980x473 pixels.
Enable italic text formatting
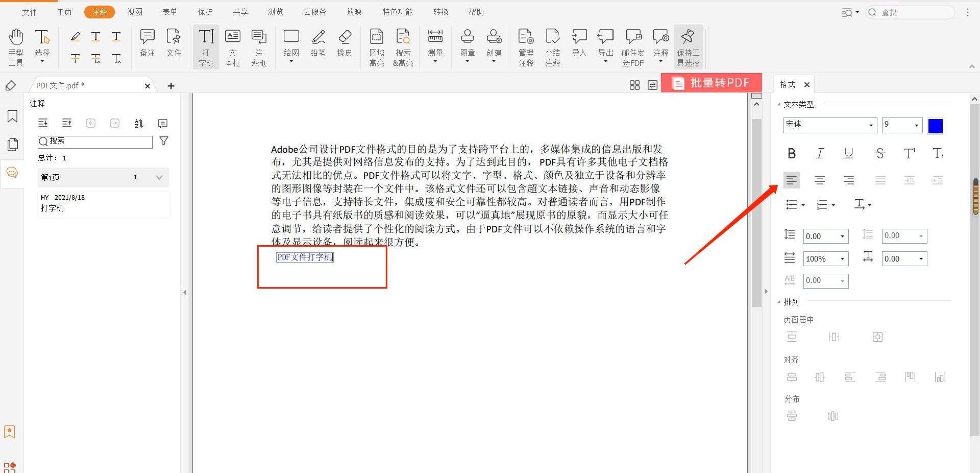(x=820, y=153)
